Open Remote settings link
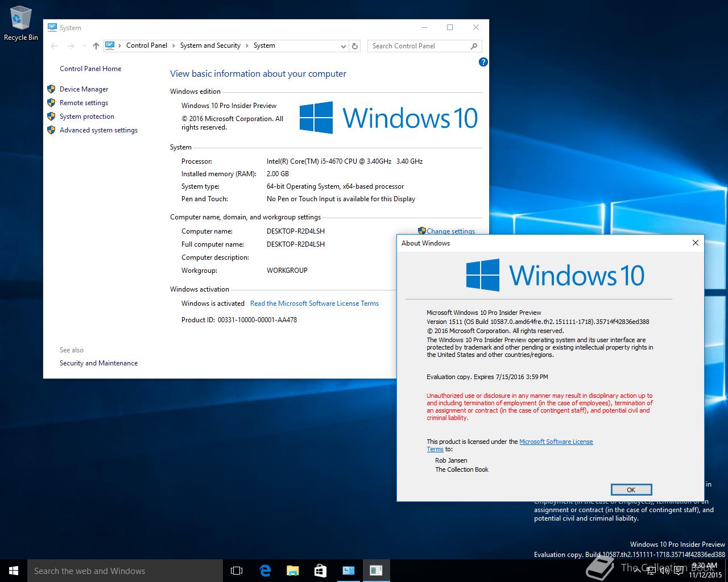728x582 pixels. pyautogui.click(x=84, y=103)
